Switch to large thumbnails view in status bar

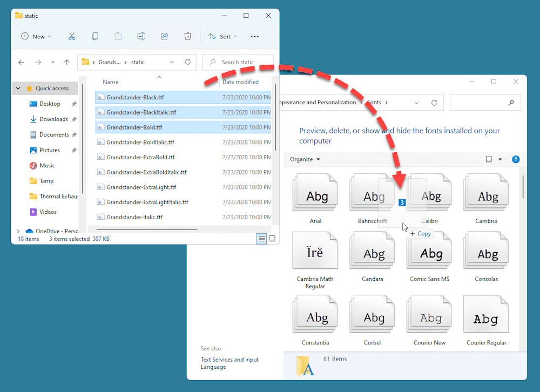pyautogui.click(x=272, y=238)
